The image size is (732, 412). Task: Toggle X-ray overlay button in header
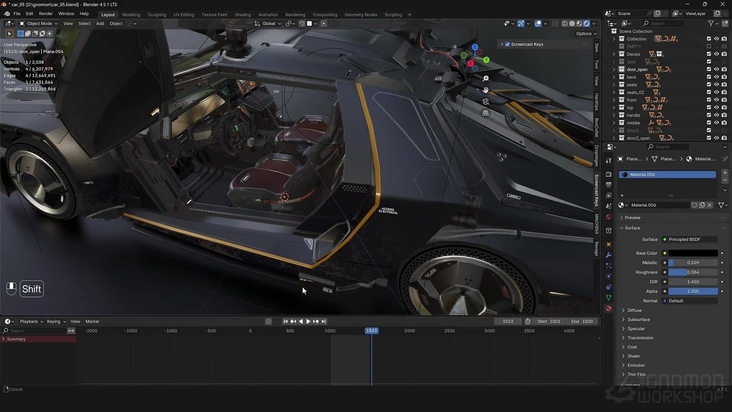pos(555,23)
